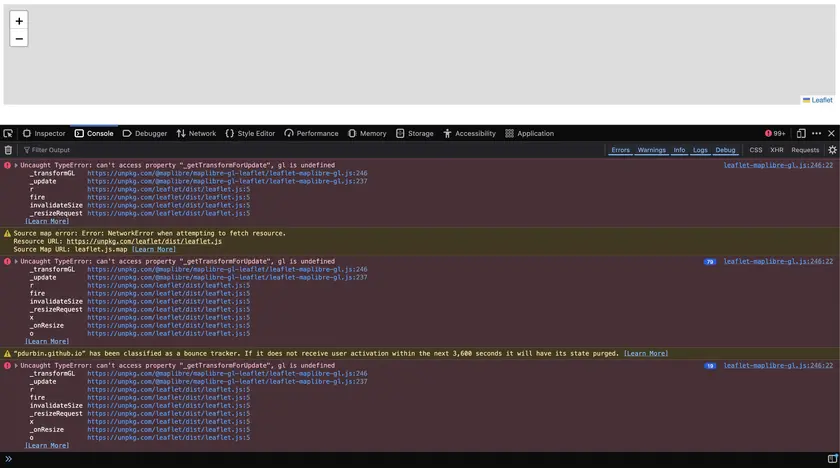840x468 pixels.
Task: Zoom out on the Leaflet map
Action: 19,39
